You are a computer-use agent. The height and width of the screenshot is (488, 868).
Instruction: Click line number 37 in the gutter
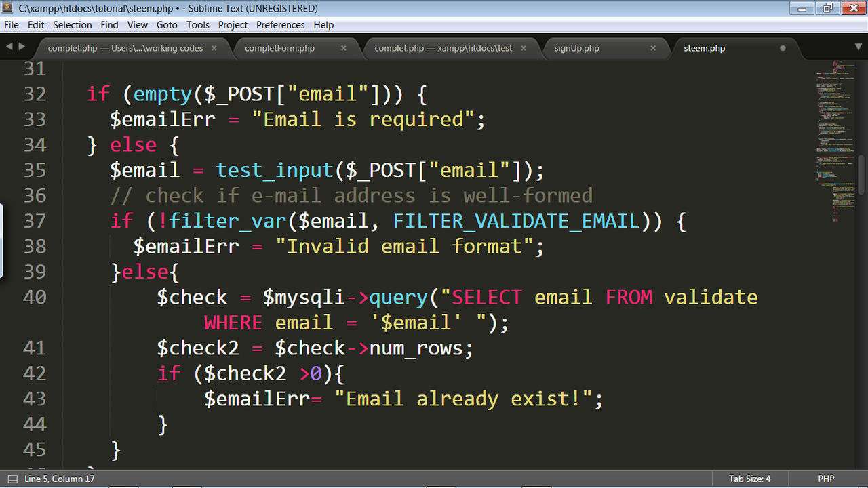(35, 220)
